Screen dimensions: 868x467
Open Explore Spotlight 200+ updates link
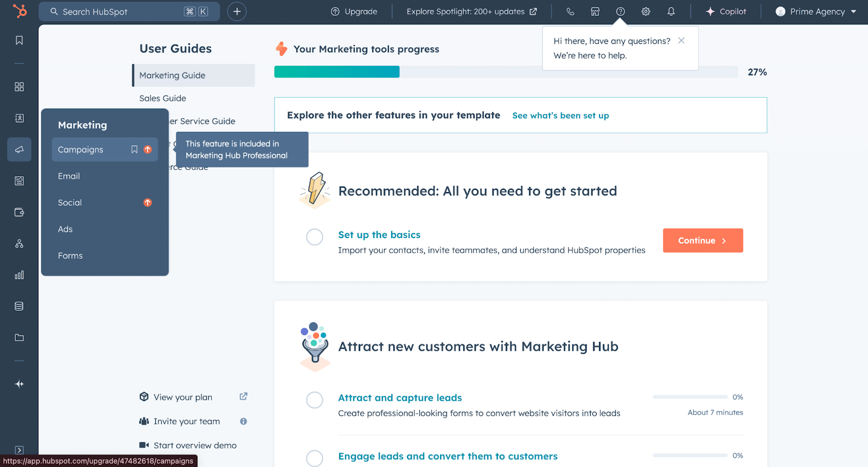click(472, 11)
